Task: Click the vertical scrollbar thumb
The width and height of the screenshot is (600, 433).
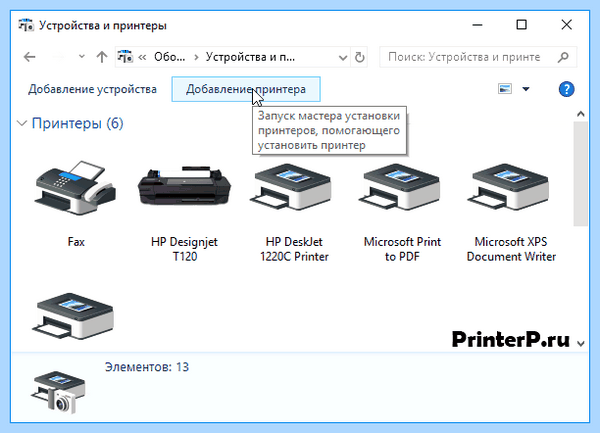Action: click(x=580, y=174)
